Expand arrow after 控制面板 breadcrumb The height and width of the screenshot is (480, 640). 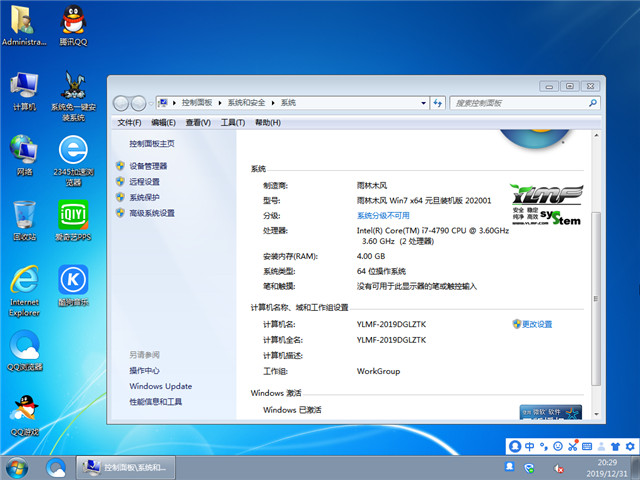point(220,103)
